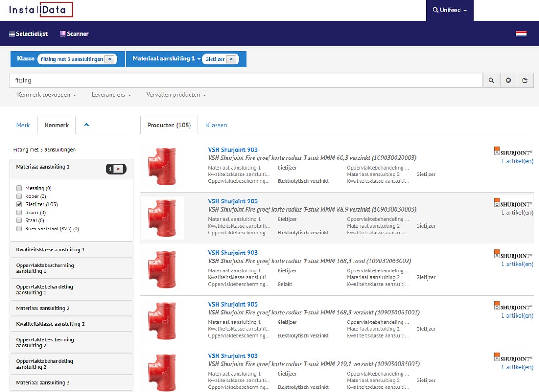Click the search field containing 'fitting'
539x392 pixels.
click(246, 80)
